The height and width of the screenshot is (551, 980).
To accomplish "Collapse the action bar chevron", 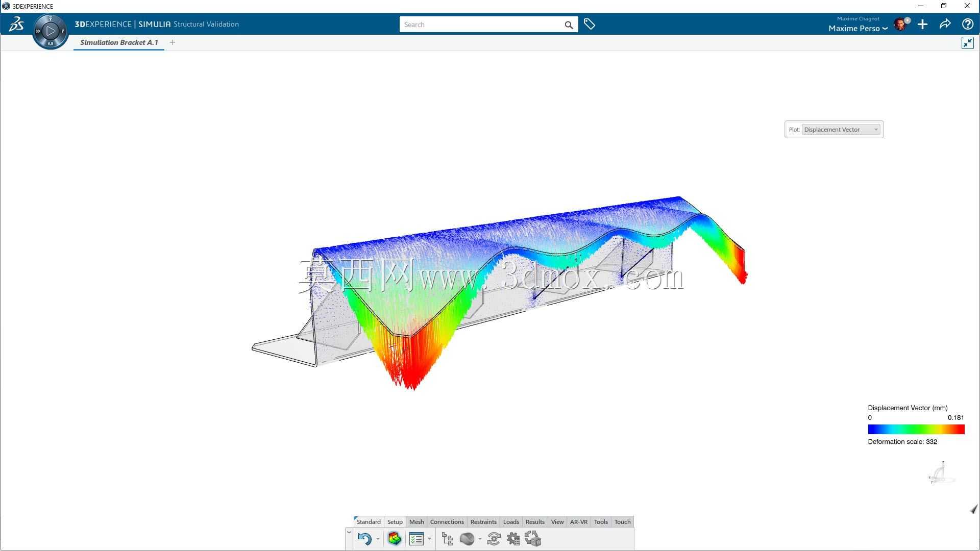I will point(349,532).
